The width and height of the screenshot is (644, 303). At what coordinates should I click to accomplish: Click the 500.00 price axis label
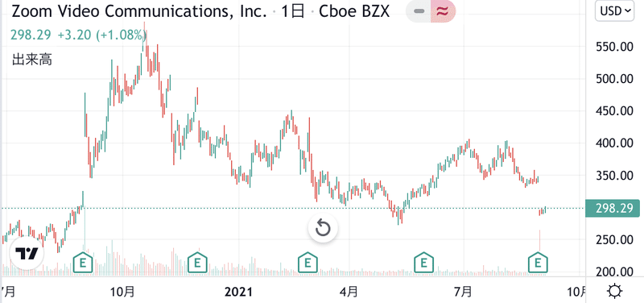(614, 78)
